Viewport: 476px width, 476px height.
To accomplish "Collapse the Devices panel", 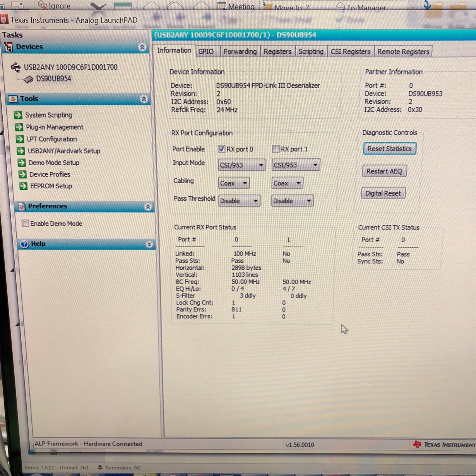I will 142,47.
